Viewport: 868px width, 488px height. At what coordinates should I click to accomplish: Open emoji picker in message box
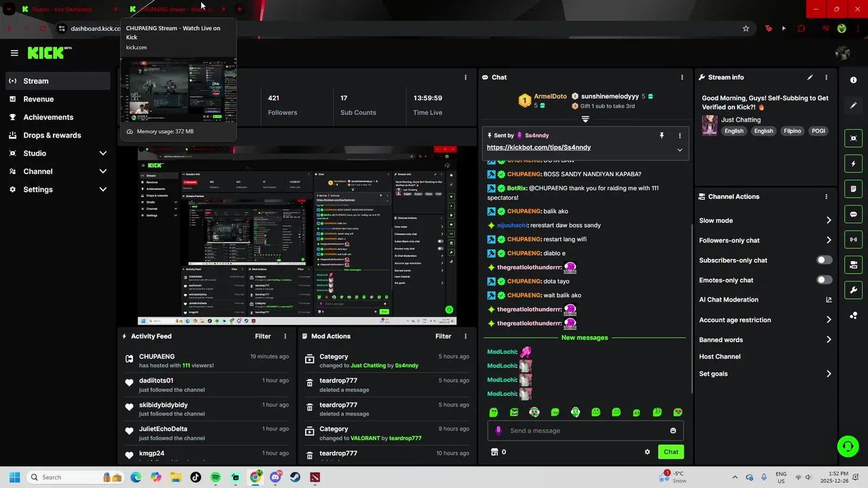tap(673, 430)
